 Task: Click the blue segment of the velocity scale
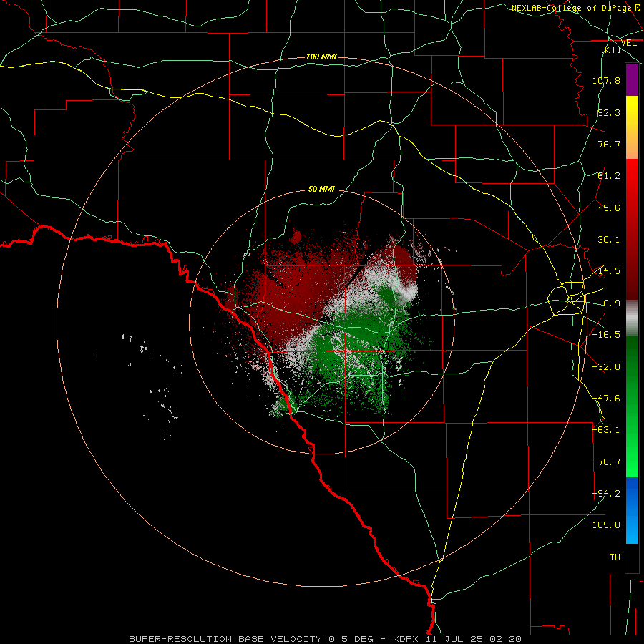click(x=632, y=510)
